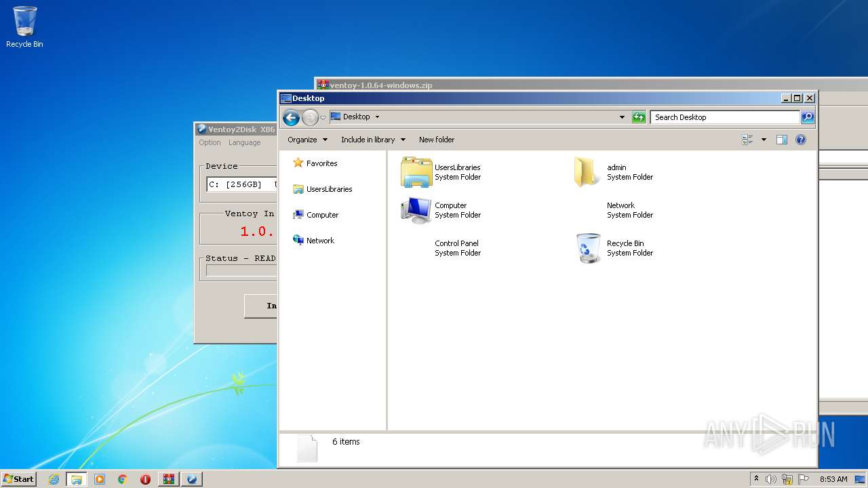868x488 pixels.
Task: Toggle the preview pane
Action: click(x=781, y=140)
